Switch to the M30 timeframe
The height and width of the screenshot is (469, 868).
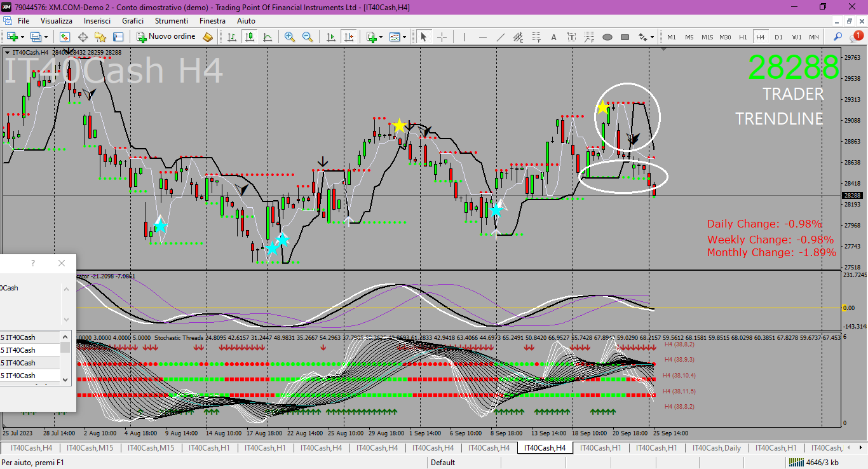725,37
